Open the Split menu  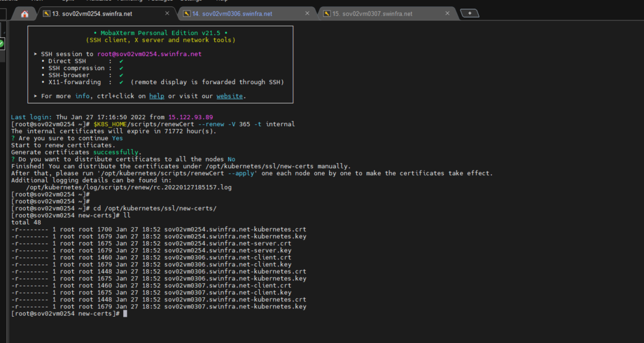[x=68, y=2]
